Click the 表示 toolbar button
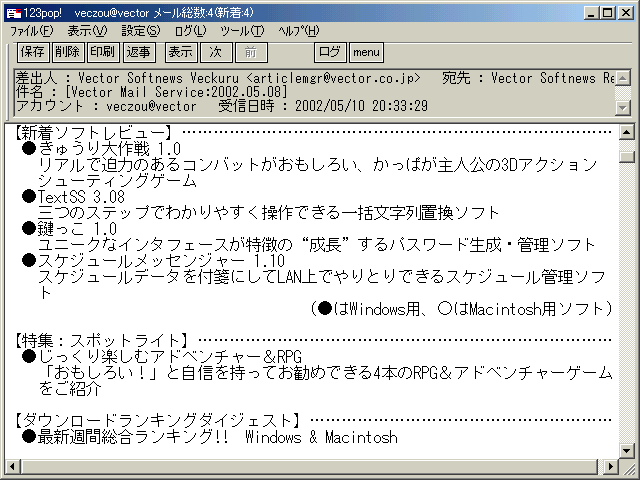 tap(181, 52)
